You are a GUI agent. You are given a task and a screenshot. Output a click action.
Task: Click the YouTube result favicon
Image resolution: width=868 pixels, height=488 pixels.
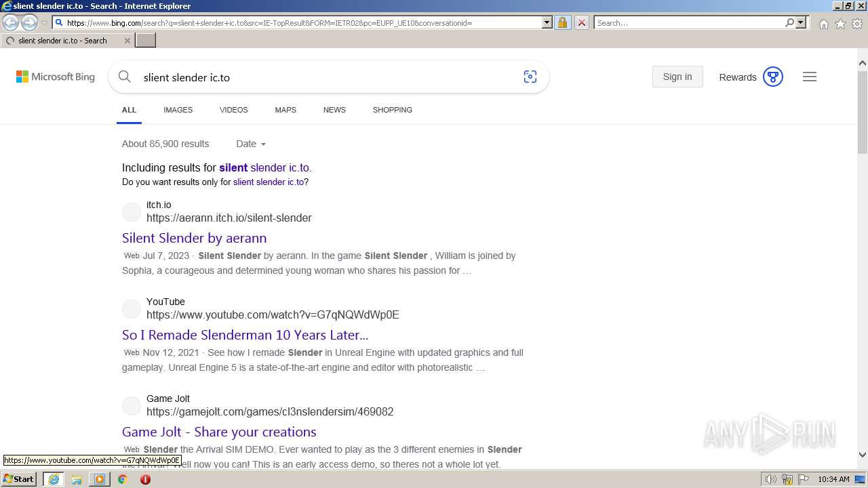point(132,309)
